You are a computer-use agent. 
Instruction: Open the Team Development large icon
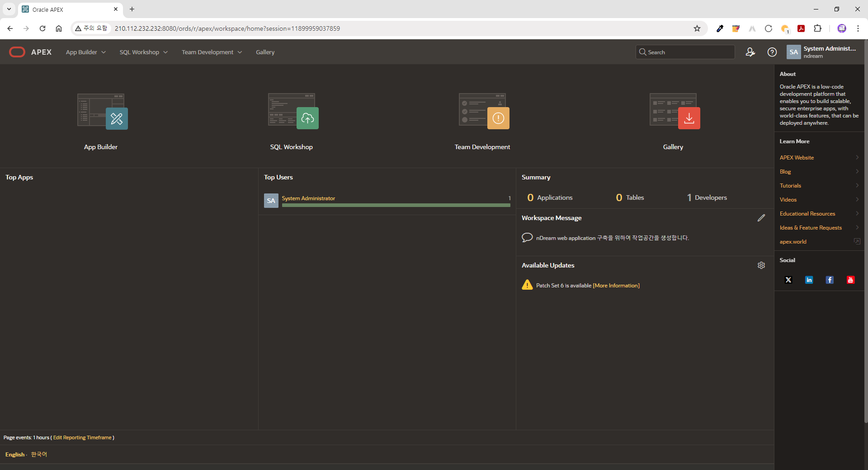pos(484,111)
